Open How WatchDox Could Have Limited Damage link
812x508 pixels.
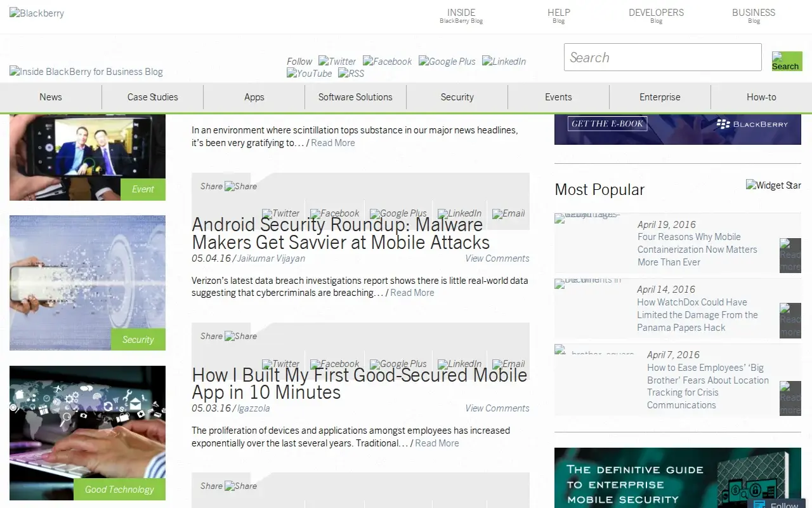(x=697, y=315)
